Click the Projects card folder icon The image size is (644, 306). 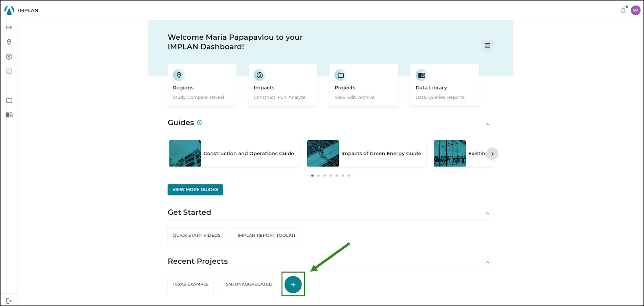tap(341, 75)
